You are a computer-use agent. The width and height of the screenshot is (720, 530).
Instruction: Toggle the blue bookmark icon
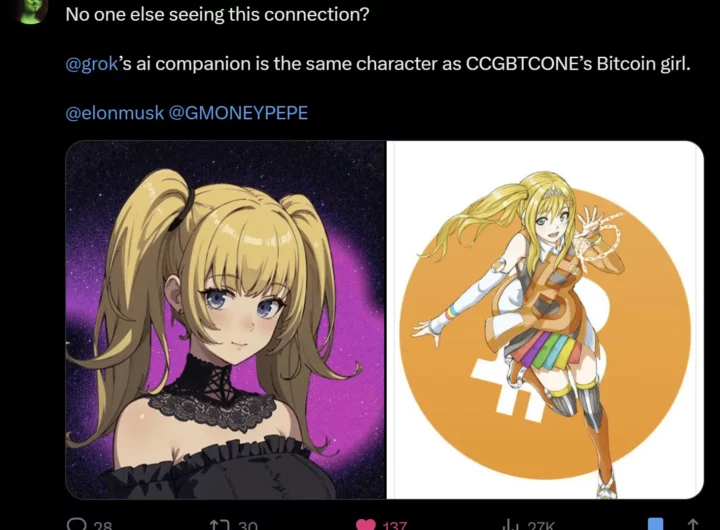pos(655,524)
